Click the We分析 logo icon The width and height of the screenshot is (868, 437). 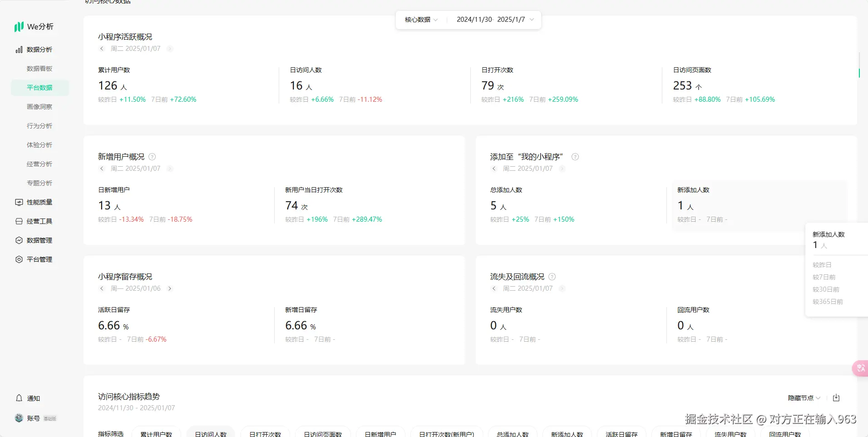[19, 27]
